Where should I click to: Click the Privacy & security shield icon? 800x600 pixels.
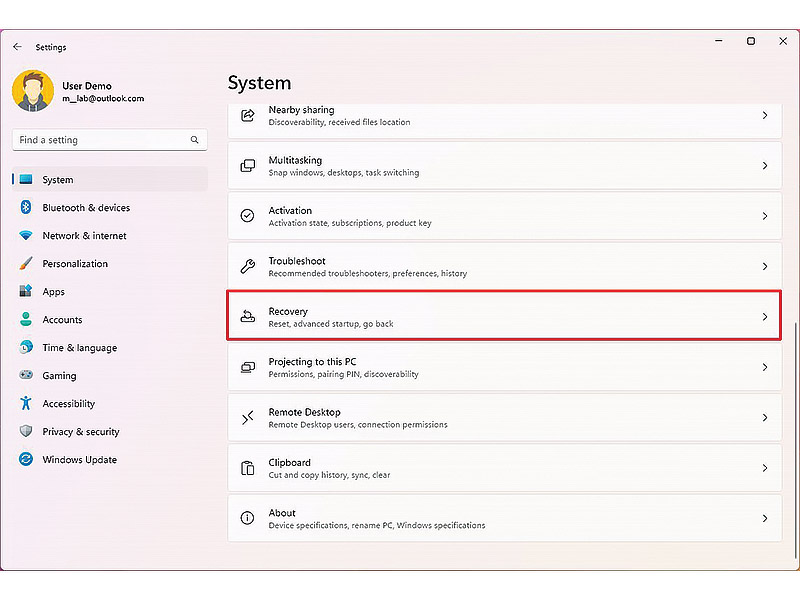[x=26, y=431]
